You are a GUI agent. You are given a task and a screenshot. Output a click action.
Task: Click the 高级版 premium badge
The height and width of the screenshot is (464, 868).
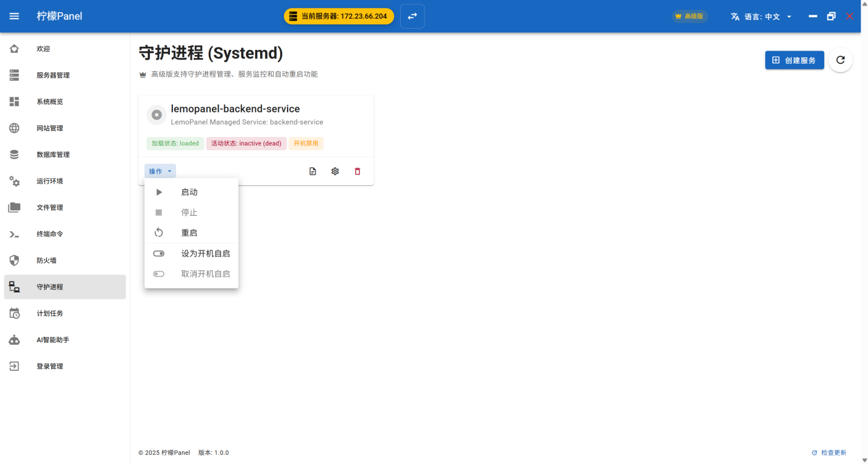(x=690, y=16)
